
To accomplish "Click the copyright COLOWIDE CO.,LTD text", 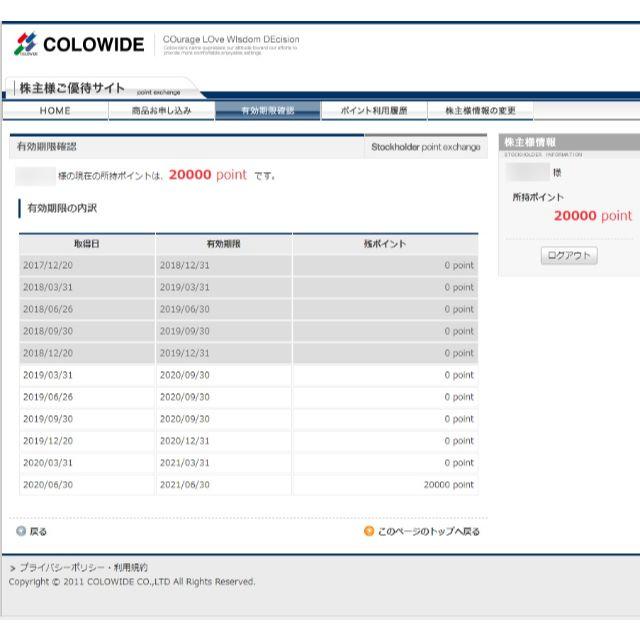I will [x=131, y=582].
